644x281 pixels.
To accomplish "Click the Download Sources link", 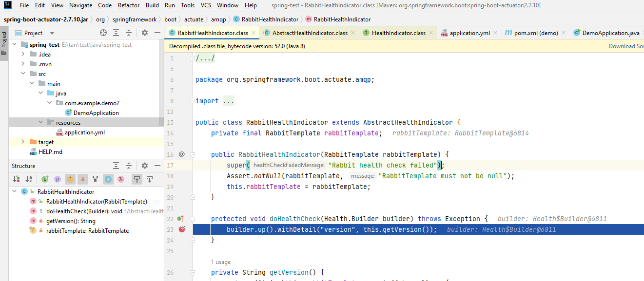I will [x=626, y=45].
